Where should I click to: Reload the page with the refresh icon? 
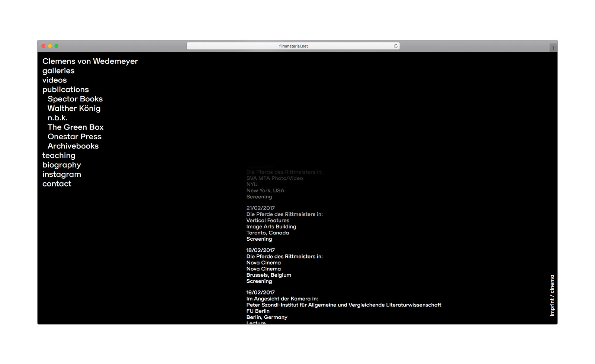coord(396,46)
